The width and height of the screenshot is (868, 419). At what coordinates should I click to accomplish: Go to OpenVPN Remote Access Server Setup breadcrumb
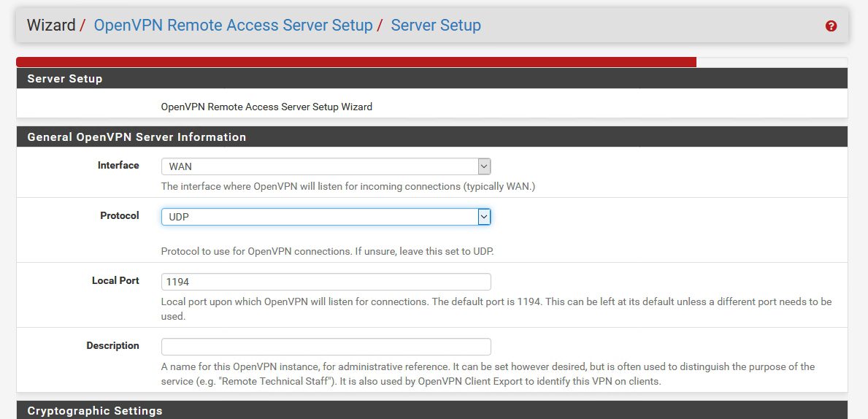click(233, 26)
